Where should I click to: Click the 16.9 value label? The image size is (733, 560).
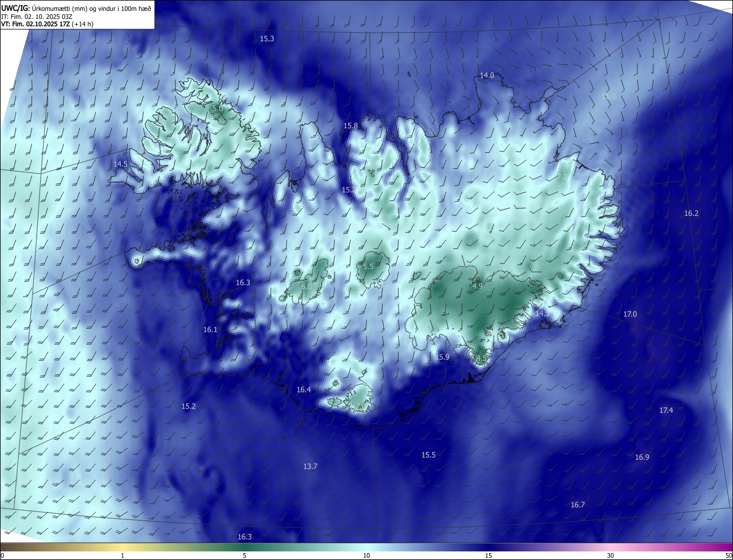click(642, 458)
